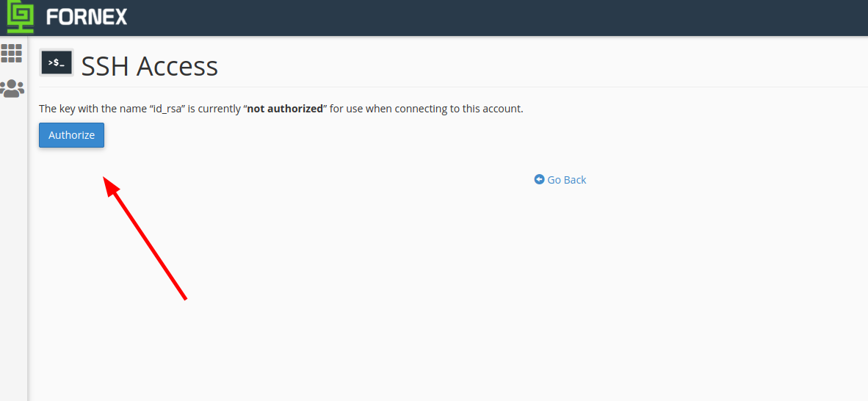
Task: Authorize the id_rsa key
Action: 71,135
